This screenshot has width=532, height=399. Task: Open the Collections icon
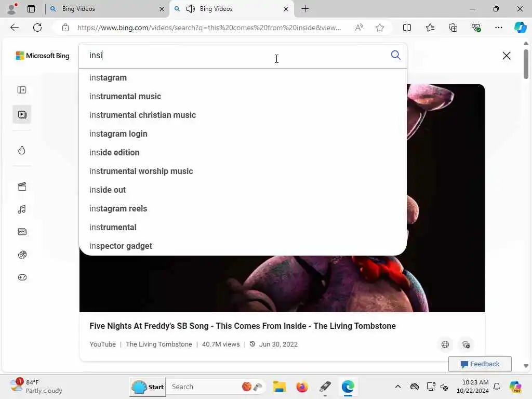[x=453, y=28]
